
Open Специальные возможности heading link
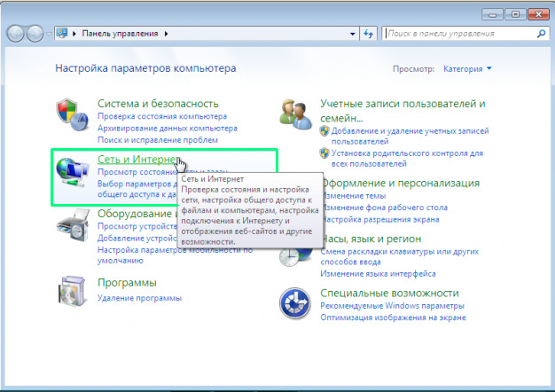(x=389, y=293)
